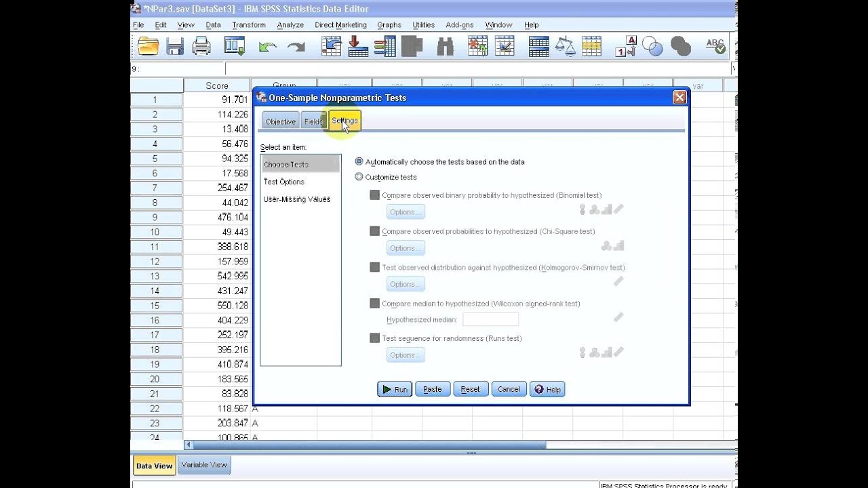Click the Go to Case toolbar icon

pyautogui.click(x=331, y=47)
